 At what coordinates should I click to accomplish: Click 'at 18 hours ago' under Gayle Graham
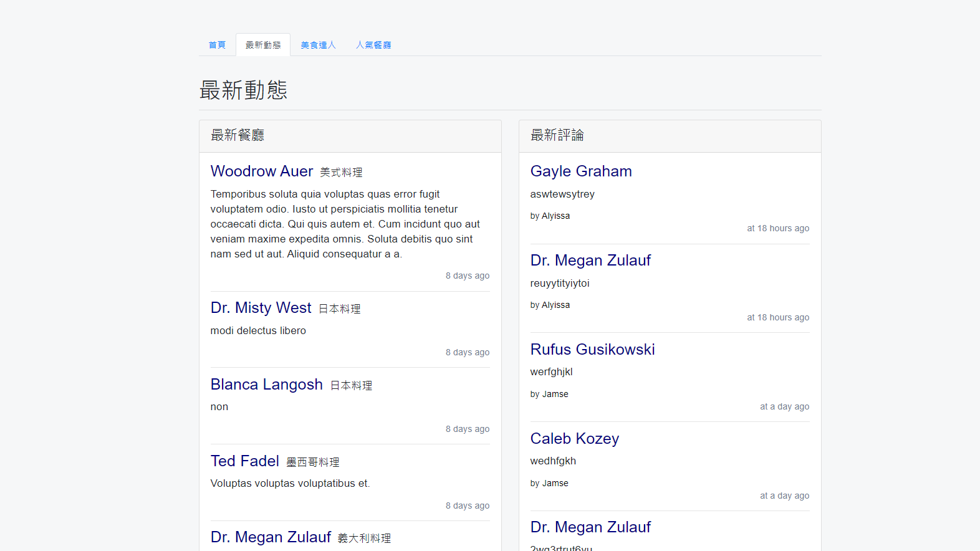pos(778,229)
